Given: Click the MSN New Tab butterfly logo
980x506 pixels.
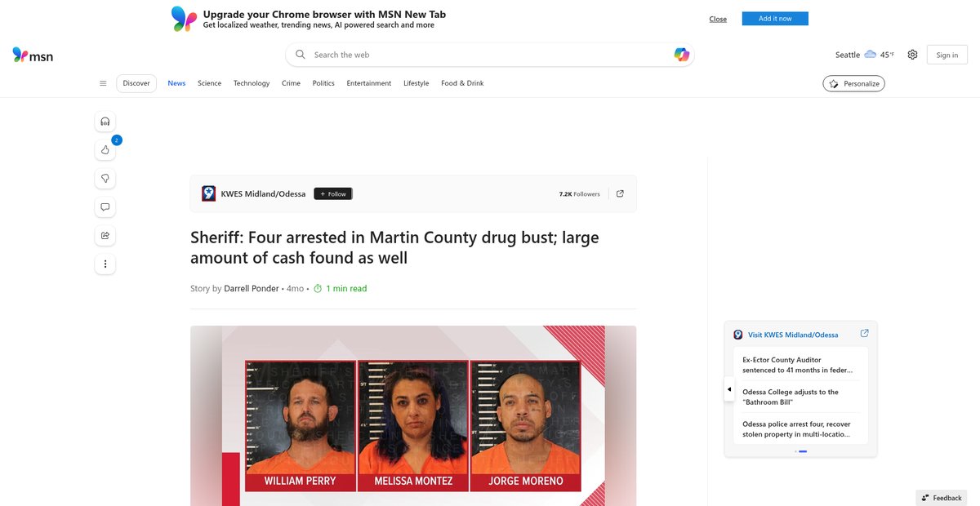Looking at the screenshot, I should click(x=184, y=18).
